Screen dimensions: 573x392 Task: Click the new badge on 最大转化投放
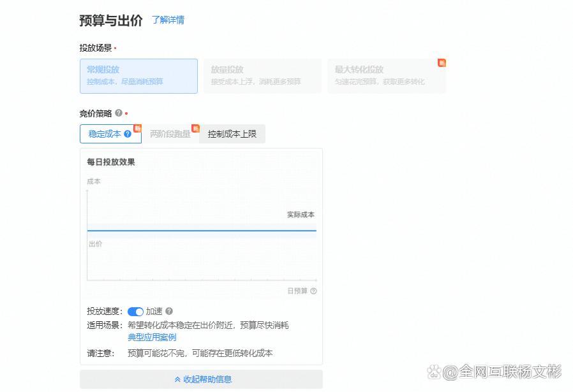[442, 62]
